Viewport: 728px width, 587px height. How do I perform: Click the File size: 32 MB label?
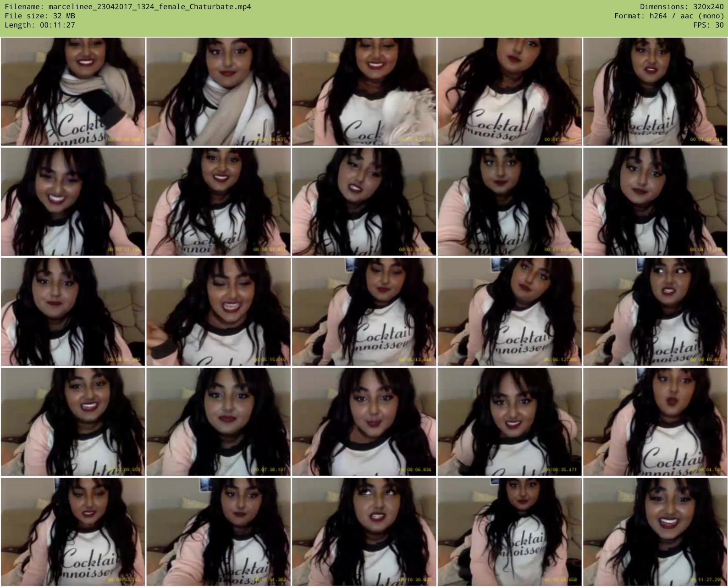coord(40,16)
